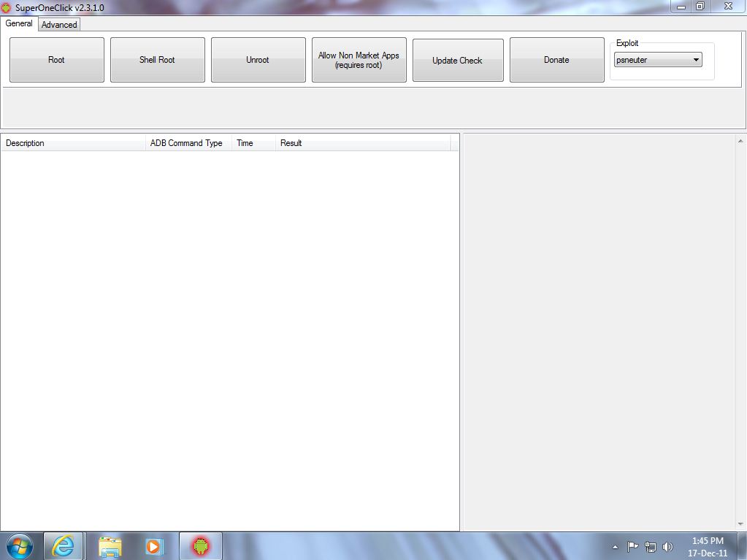
Task: Open Windows Media Player from taskbar
Action: (154, 546)
